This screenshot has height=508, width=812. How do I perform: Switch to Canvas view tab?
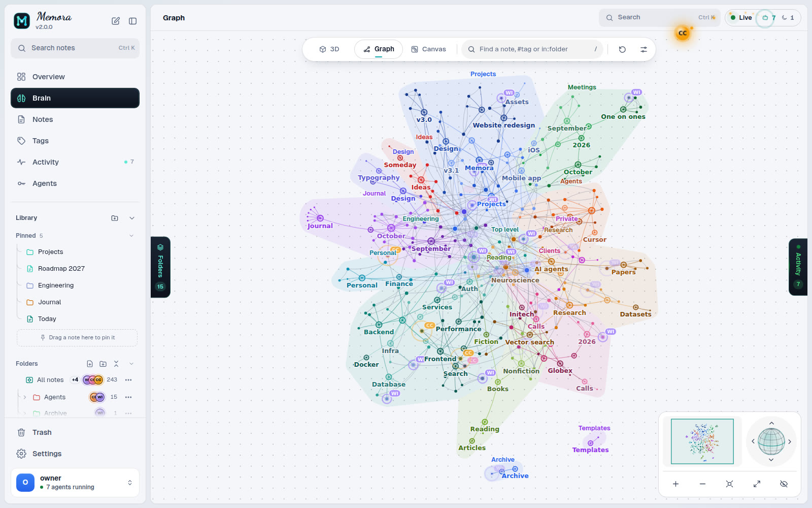(429, 49)
